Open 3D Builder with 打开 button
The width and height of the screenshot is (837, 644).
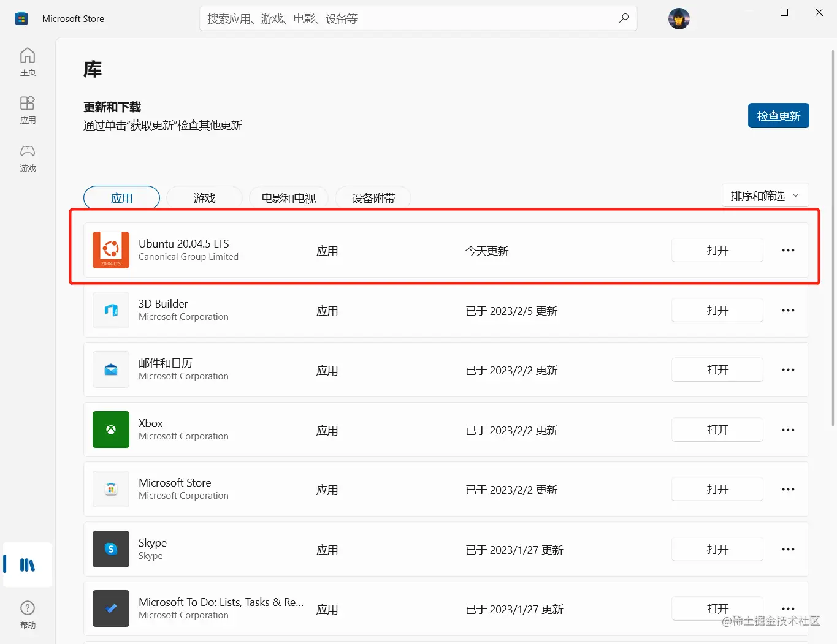click(x=717, y=310)
